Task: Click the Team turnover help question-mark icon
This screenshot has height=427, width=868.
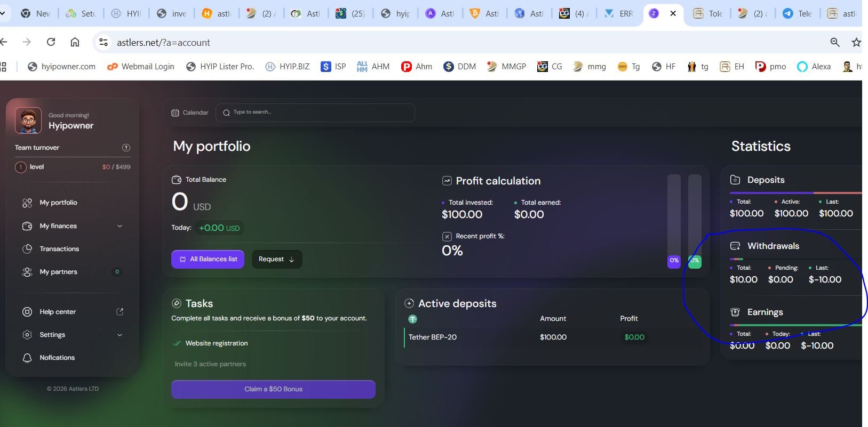Action: pyautogui.click(x=126, y=148)
